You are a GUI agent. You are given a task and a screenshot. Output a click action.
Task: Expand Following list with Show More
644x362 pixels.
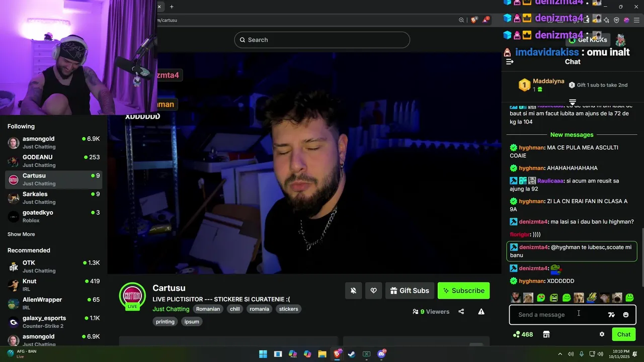21,234
